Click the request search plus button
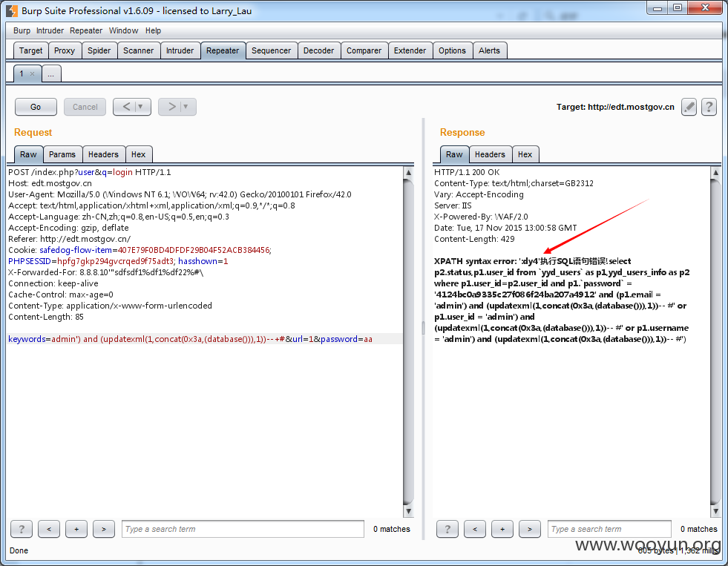The width and height of the screenshot is (728, 566). coord(76,529)
